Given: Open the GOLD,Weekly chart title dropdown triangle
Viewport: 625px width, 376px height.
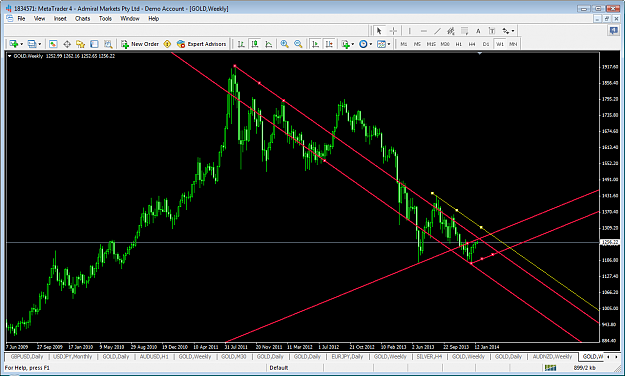Looking at the screenshot, I should click(10, 56).
